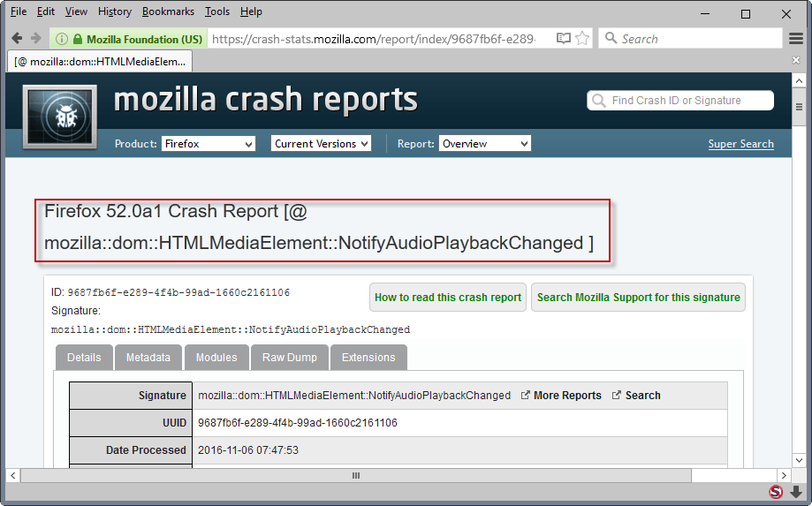Open the Current Versions dropdown
The image size is (812, 506).
click(321, 144)
